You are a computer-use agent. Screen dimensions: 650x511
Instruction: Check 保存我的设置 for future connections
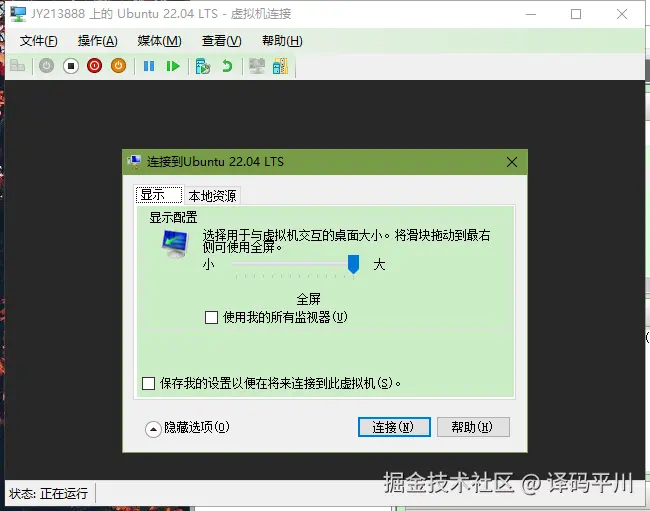pyautogui.click(x=148, y=383)
